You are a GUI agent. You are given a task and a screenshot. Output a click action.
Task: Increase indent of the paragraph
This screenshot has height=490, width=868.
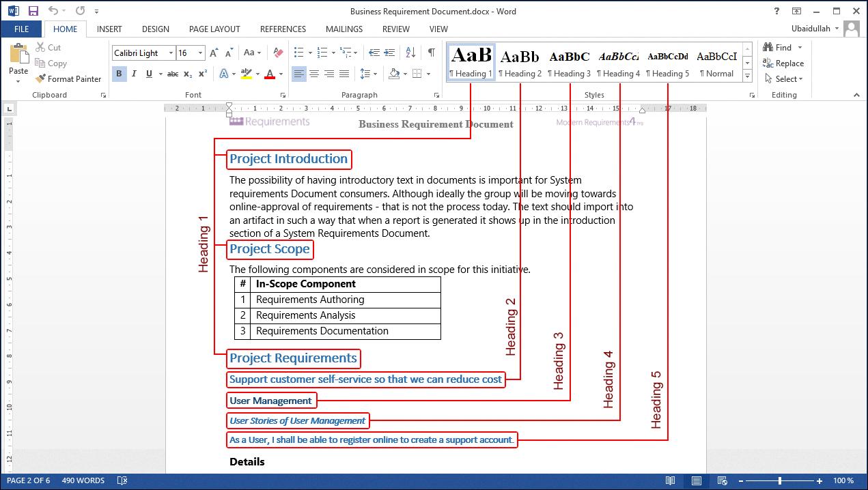tap(389, 53)
